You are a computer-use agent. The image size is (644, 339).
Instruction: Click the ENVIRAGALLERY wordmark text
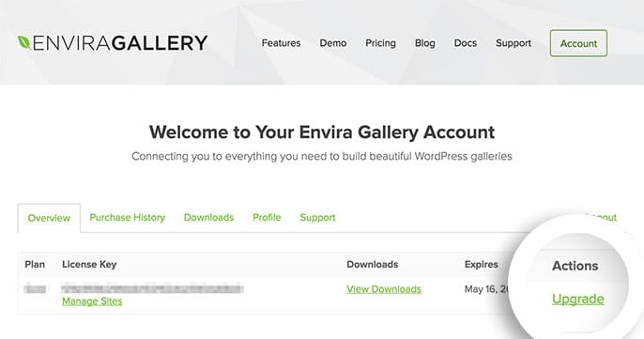pos(120,43)
